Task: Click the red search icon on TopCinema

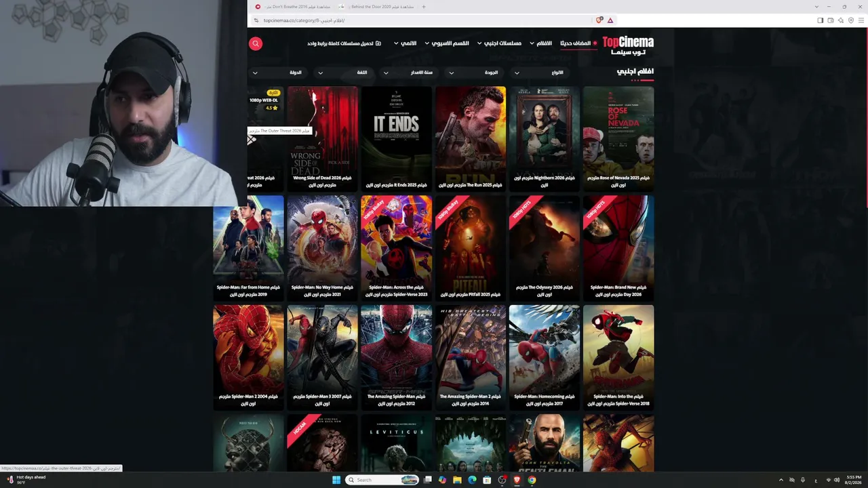Action: [x=256, y=43]
